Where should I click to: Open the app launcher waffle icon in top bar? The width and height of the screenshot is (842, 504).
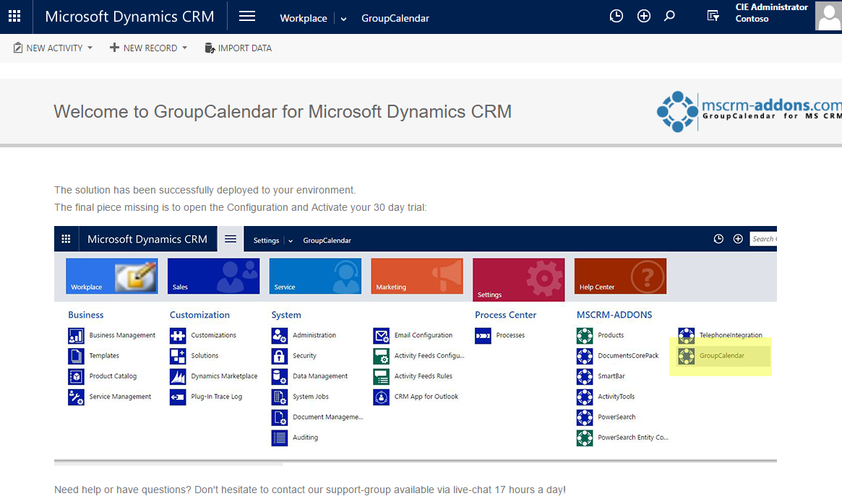[x=14, y=17]
